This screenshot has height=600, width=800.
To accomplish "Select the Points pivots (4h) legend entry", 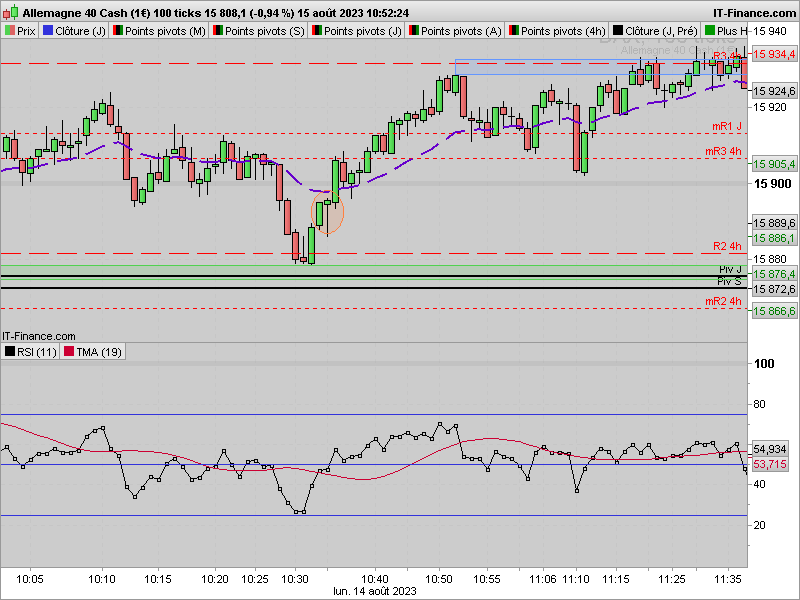I will pyautogui.click(x=557, y=31).
